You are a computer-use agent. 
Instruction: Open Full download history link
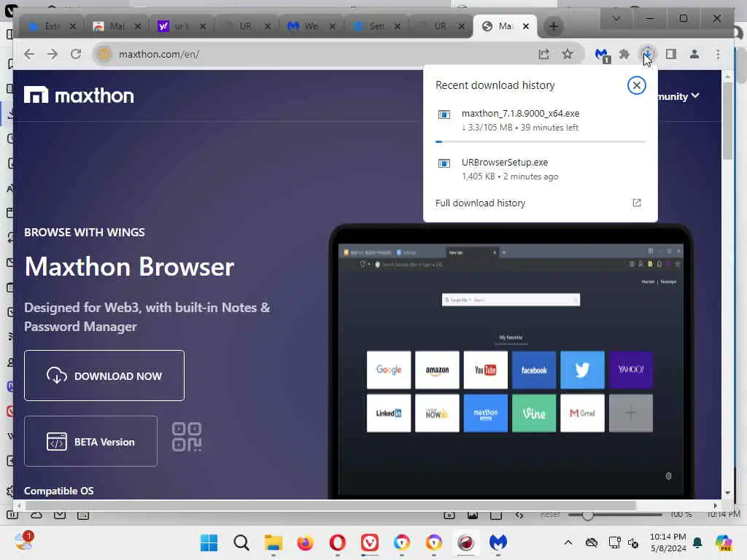pos(480,203)
